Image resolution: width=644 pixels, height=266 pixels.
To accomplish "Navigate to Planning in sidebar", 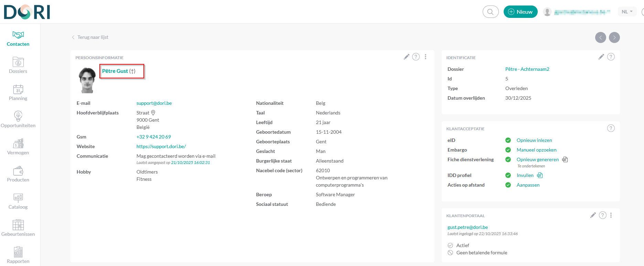I will pos(18,92).
